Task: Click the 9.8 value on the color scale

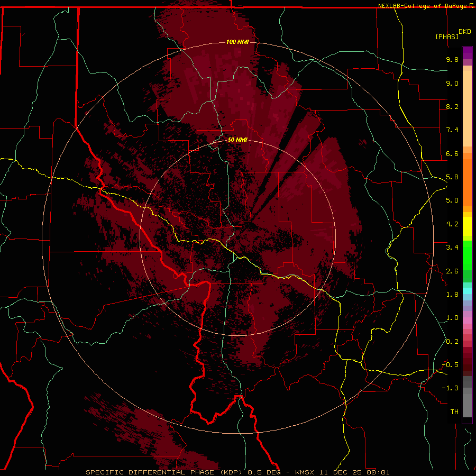Action: click(452, 59)
